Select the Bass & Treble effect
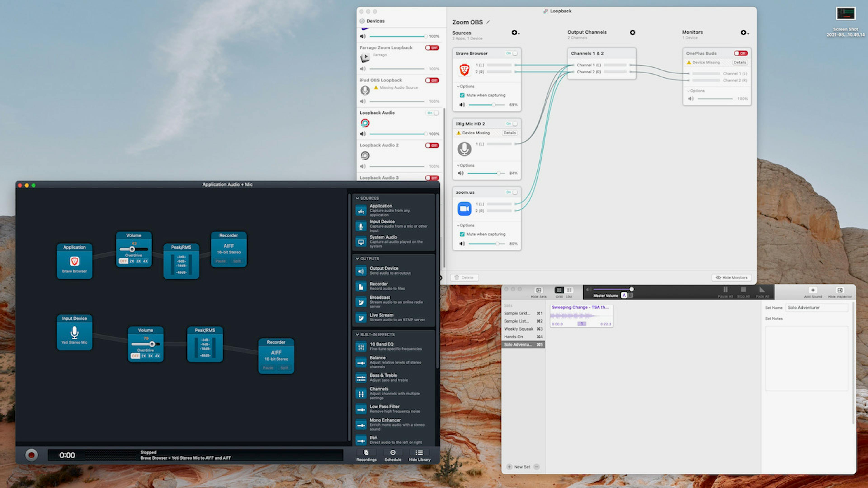 (394, 378)
